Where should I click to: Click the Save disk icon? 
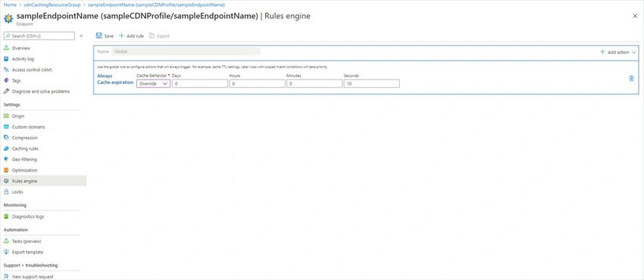click(99, 36)
